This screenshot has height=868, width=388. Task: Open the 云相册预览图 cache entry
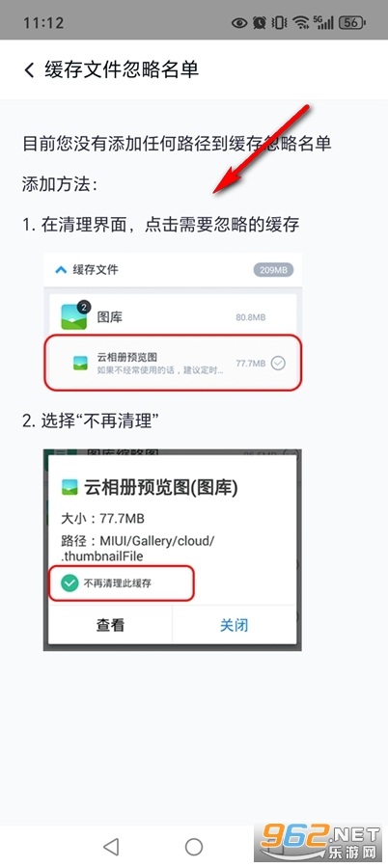(x=173, y=363)
